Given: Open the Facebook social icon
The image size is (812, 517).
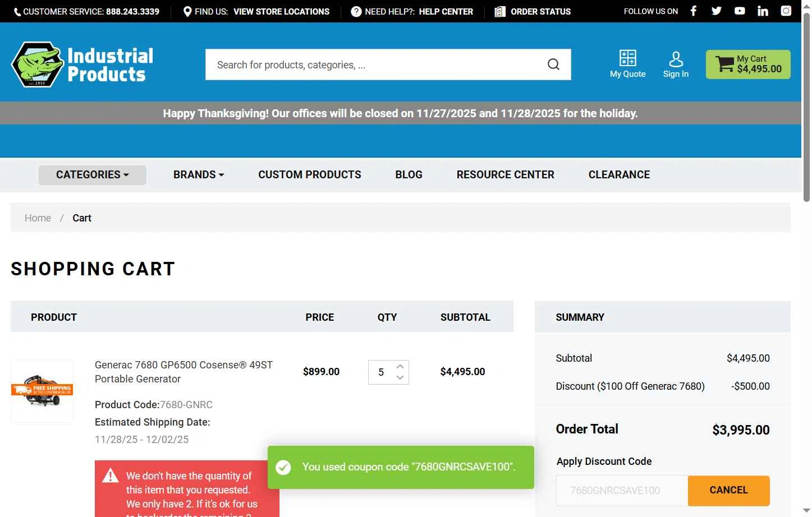Looking at the screenshot, I should coord(694,11).
